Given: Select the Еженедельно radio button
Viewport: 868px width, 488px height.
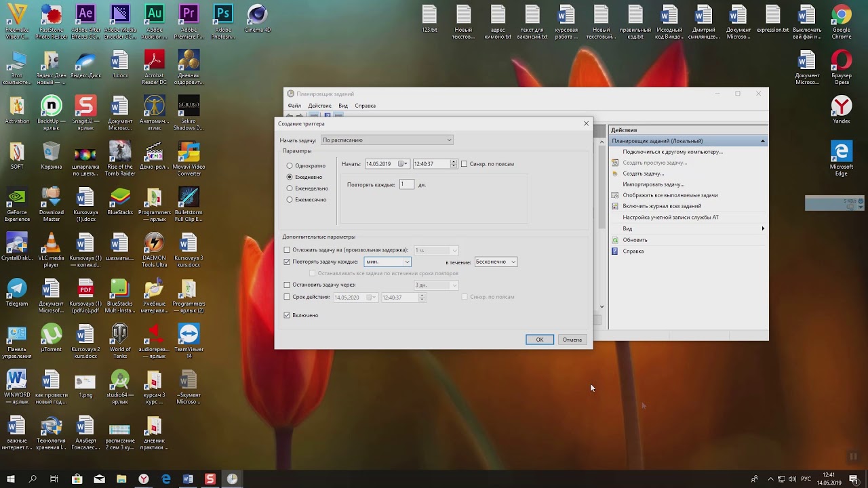Looking at the screenshot, I should [290, 188].
